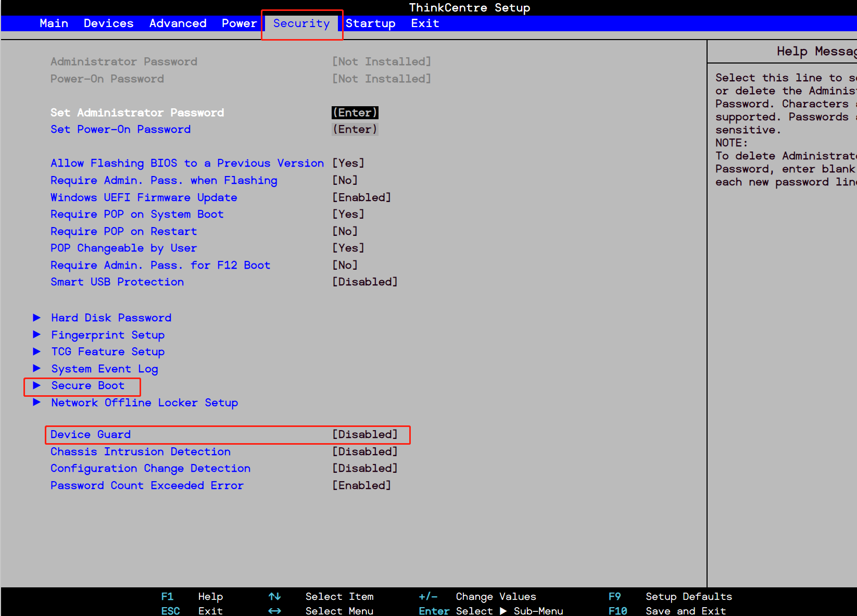The width and height of the screenshot is (857, 616).
Task: Select Require Admin. Pass. when Flashing
Action: [x=163, y=180]
